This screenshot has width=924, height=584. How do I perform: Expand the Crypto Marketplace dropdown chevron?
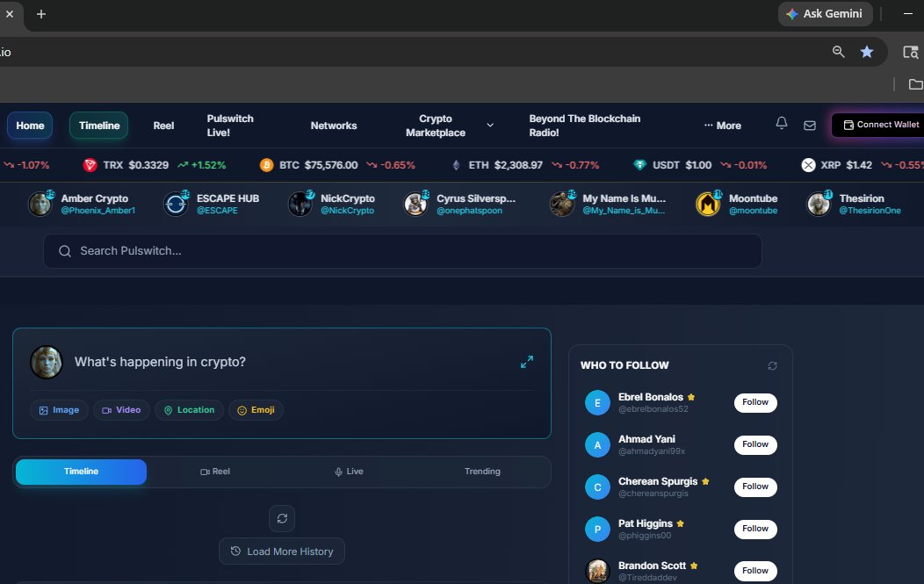click(490, 126)
